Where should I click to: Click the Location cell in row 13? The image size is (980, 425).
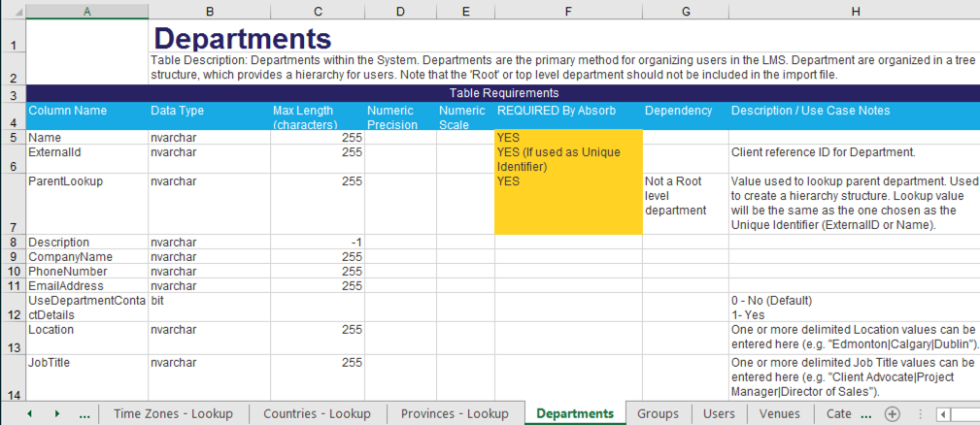pyautogui.click(x=86, y=338)
